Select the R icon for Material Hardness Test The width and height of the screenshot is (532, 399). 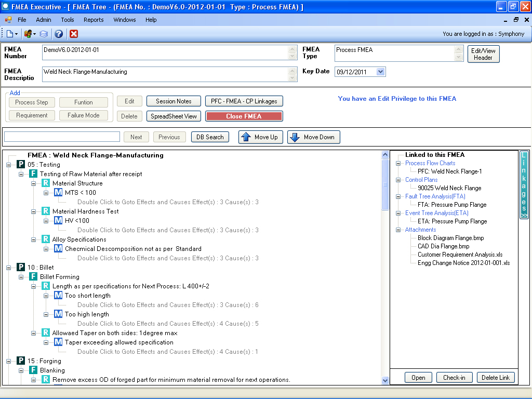46,211
